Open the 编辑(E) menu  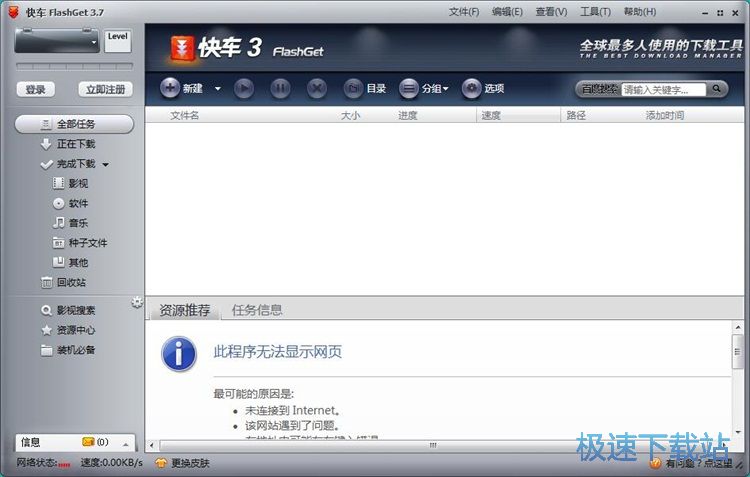(507, 12)
